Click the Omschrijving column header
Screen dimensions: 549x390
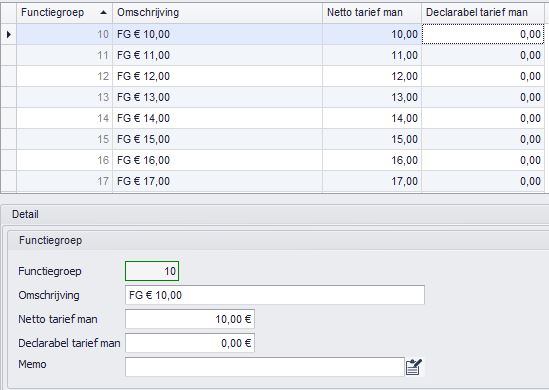pyautogui.click(x=217, y=13)
